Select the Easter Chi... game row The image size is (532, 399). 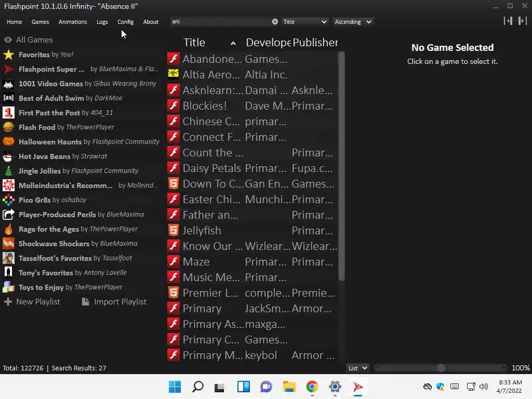click(252, 199)
